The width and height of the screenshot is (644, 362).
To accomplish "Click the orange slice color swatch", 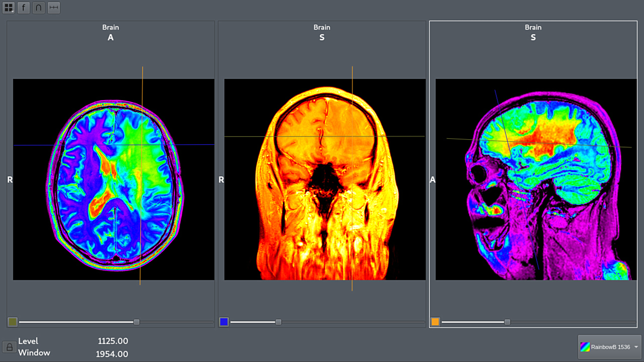I will [x=435, y=322].
